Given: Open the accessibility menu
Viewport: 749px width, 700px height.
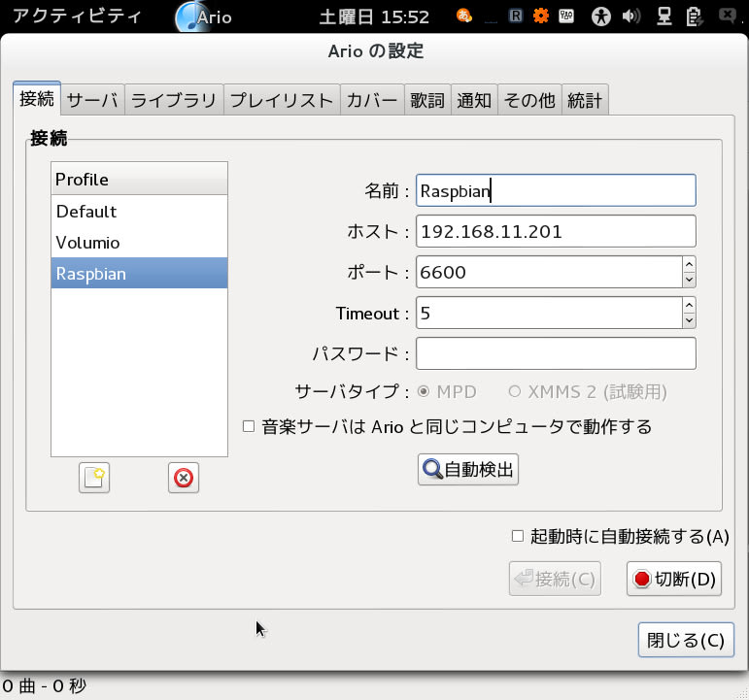Looking at the screenshot, I should point(601,17).
